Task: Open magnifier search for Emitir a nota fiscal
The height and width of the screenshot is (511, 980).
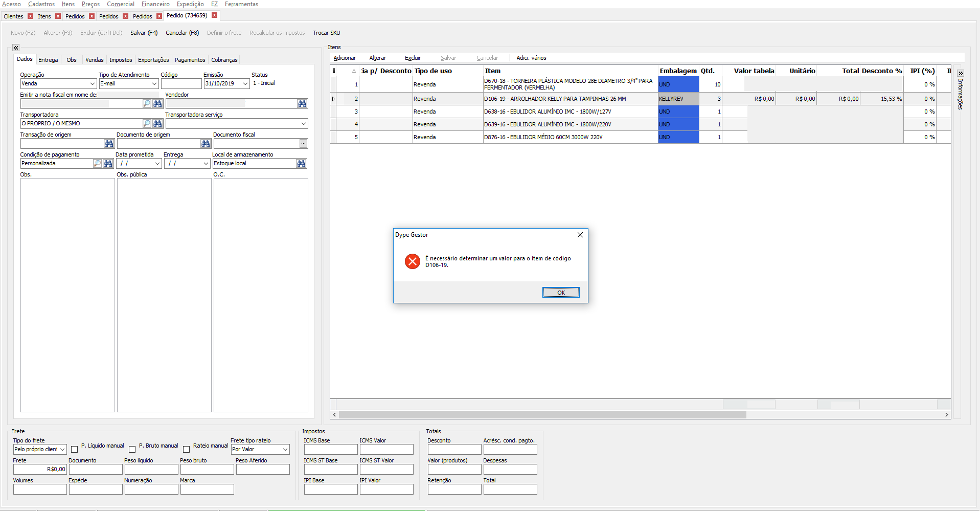Action: click(x=147, y=103)
